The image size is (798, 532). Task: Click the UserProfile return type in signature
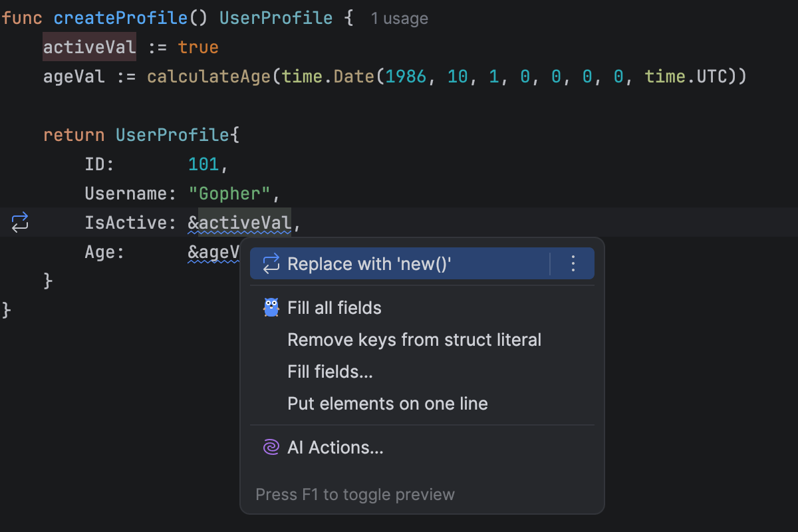[x=276, y=18]
